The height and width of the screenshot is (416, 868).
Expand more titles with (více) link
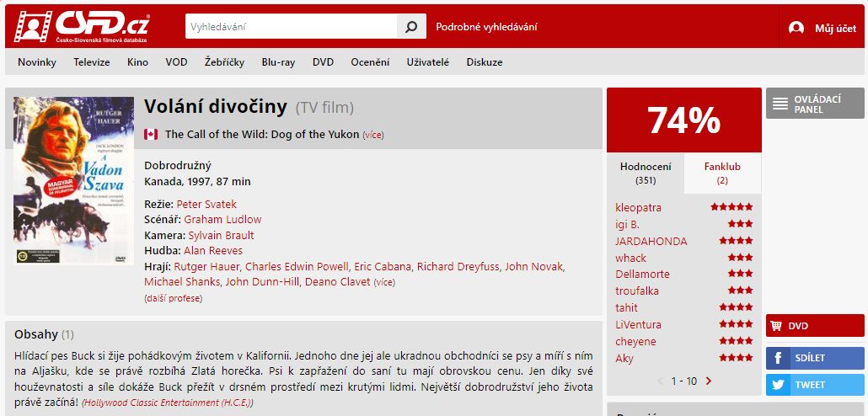point(373,135)
